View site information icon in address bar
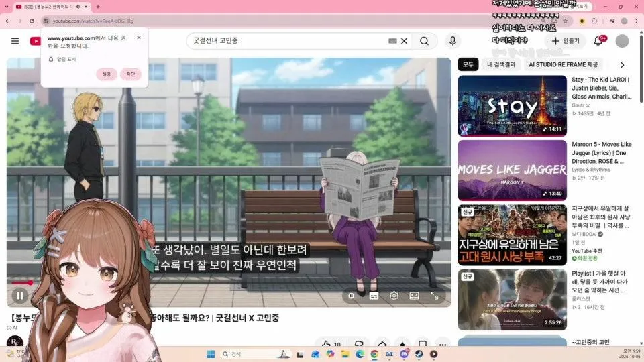Screen dimensions: 644x362 point(46,21)
